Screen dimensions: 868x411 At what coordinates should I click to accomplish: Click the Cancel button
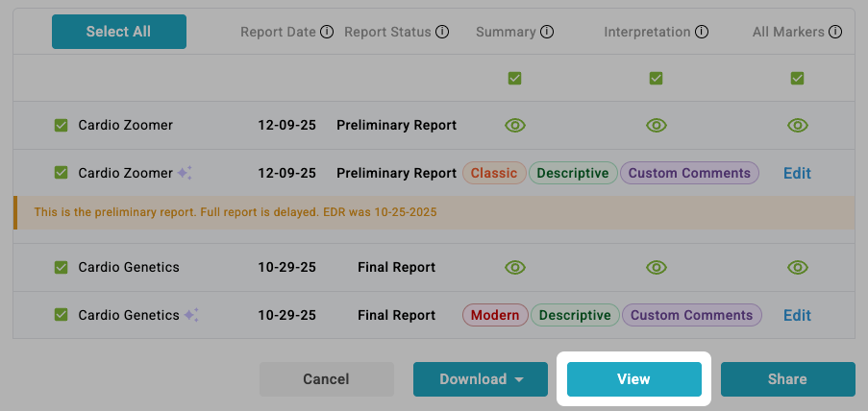pyautogui.click(x=326, y=379)
